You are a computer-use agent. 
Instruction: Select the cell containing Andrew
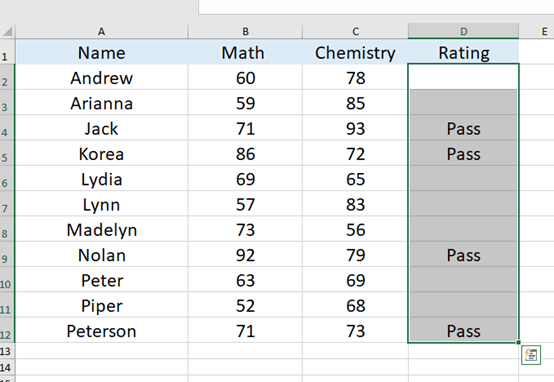(102, 77)
